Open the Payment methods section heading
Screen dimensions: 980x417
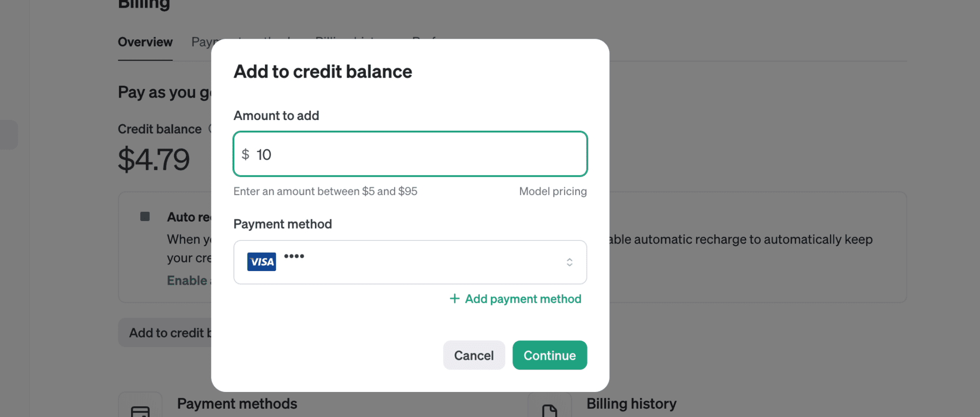click(x=237, y=404)
